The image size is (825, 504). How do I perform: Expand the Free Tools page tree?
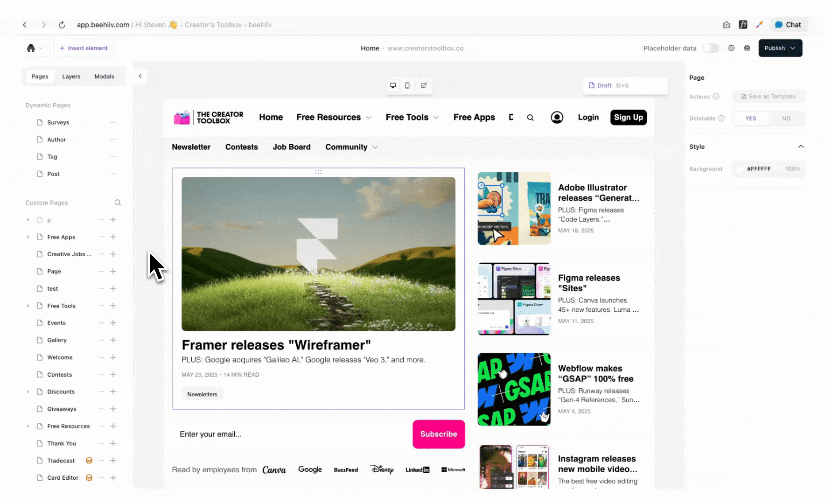pyautogui.click(x=28, y=306)
